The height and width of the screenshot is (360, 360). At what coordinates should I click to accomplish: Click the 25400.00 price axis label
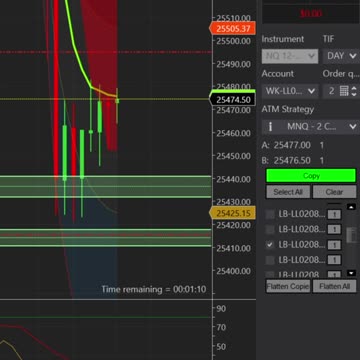tap(233, 271)
